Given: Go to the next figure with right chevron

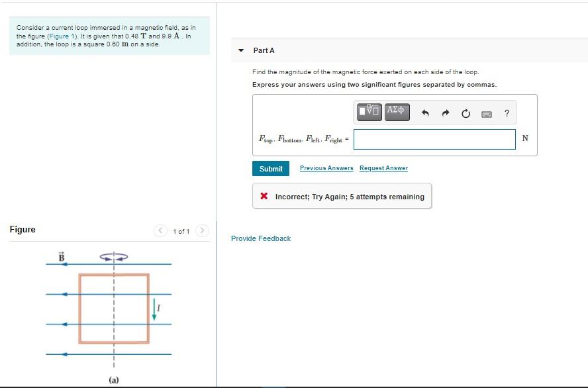Looking at the screenshot, I should [x=202, y=230].
